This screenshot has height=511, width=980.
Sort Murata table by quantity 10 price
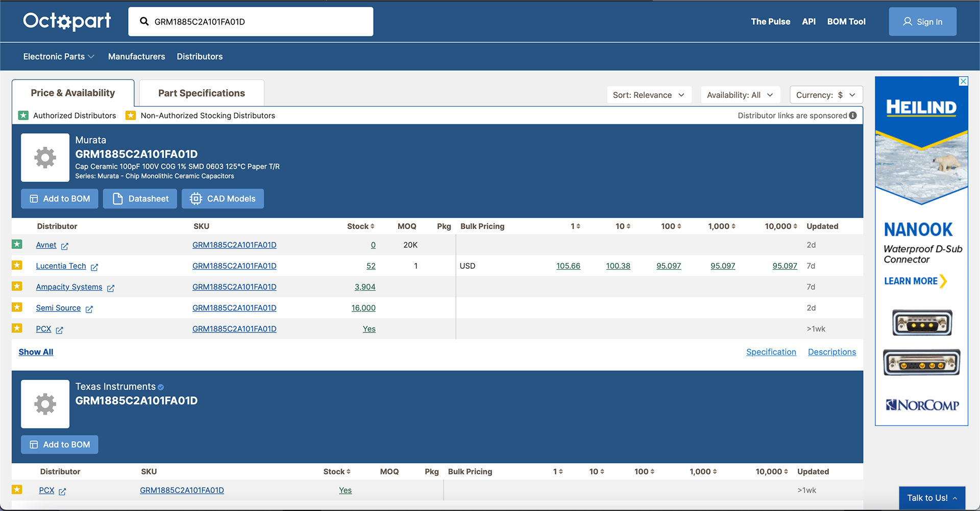tap(628, 226)
